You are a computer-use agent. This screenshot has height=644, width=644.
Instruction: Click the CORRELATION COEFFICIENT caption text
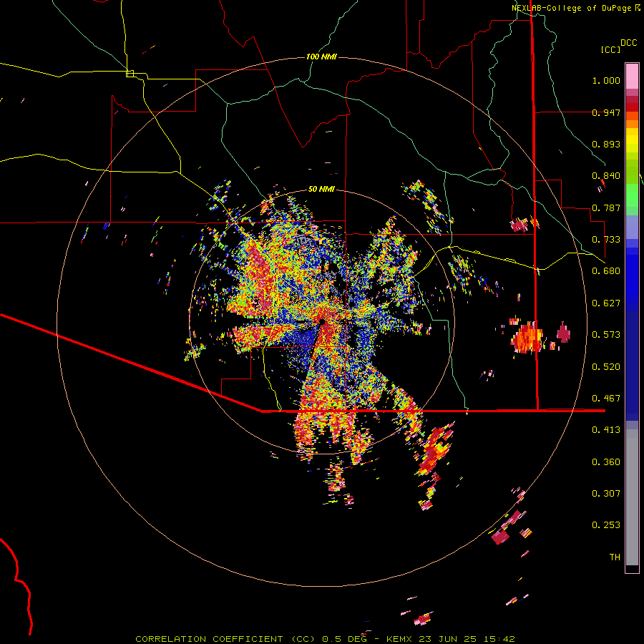pyautogui.click(x=225, y=639)
